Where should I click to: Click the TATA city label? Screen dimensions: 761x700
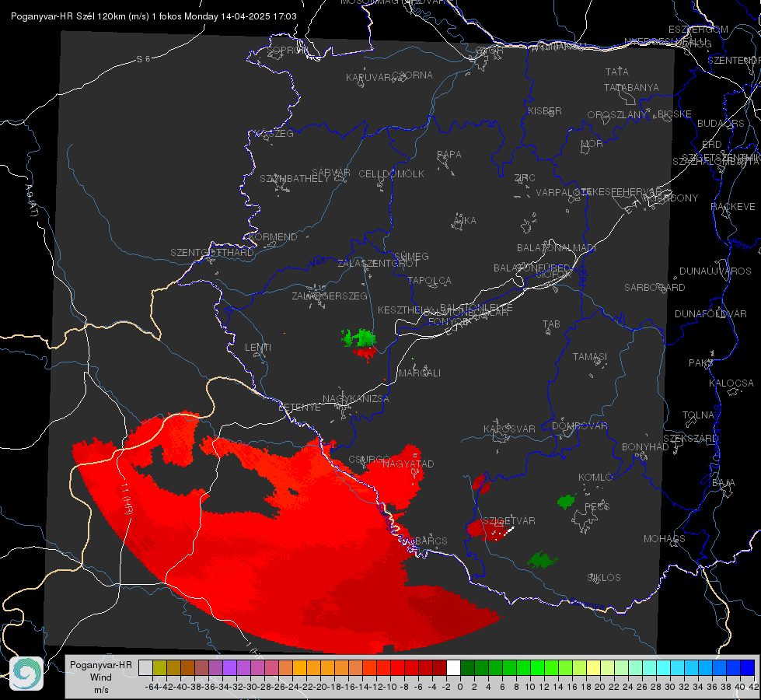(x=617, y=72)
